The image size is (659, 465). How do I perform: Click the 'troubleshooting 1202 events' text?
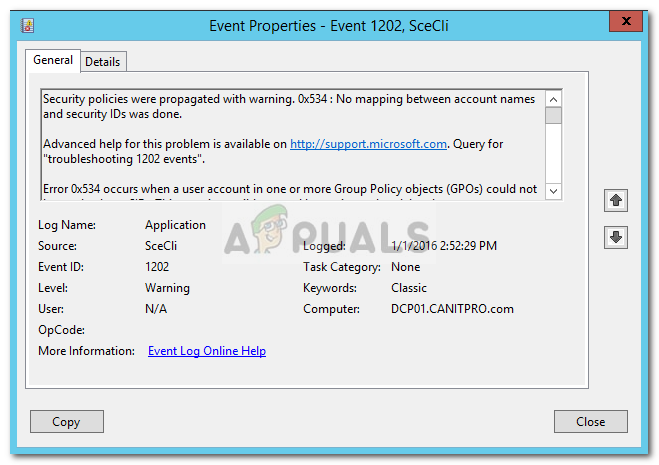(x=124, y=159)
